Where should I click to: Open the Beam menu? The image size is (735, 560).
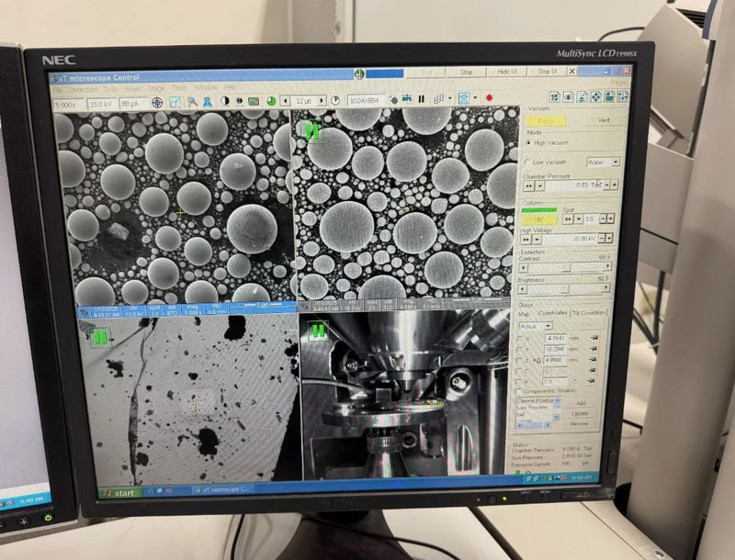[133, 88]
